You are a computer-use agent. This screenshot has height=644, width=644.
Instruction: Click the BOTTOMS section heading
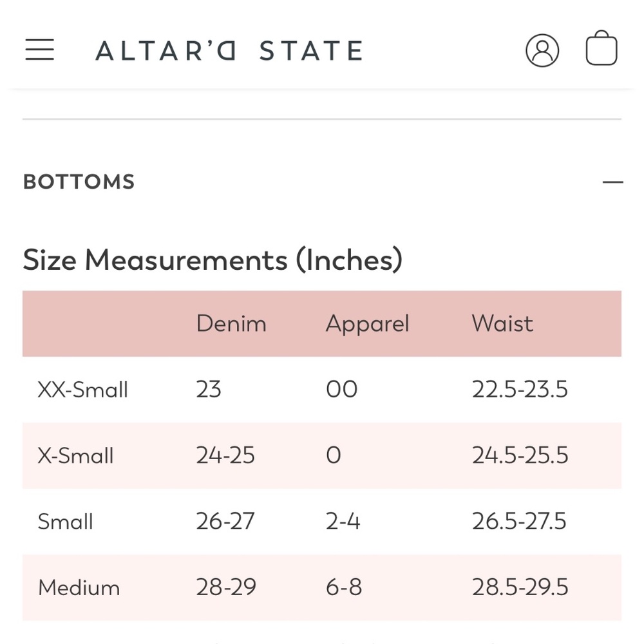[79, 182]
